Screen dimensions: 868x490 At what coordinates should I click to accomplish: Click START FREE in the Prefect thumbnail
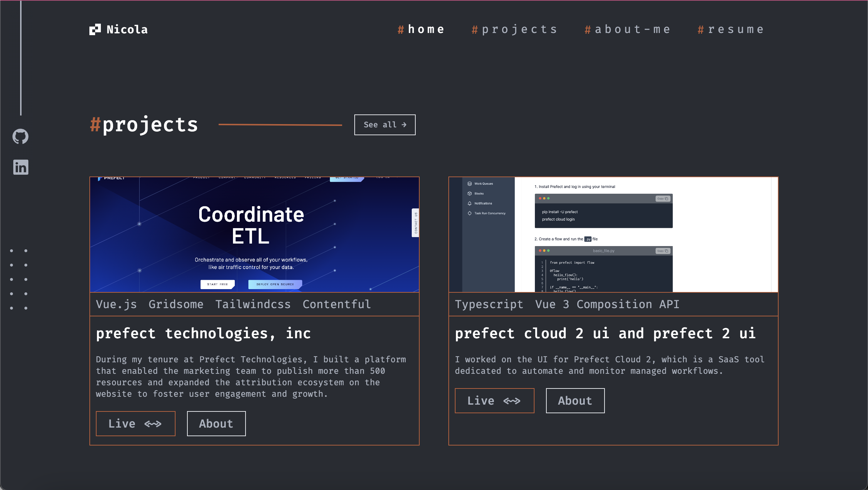(218, 284)
